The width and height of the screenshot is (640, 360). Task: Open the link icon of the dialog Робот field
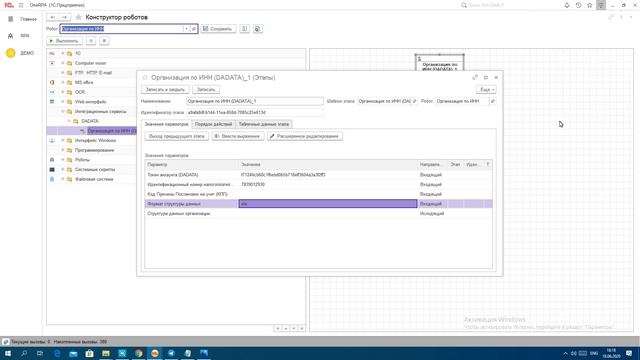pos(493,101)
